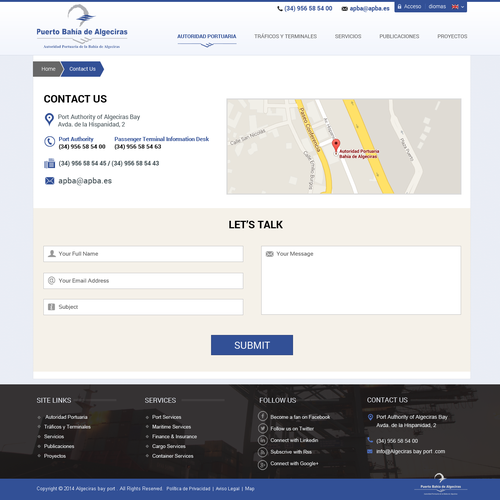The image size is (500, 500).
Task: Open Proyectos menu item
Action: pyautogui.click(x=452, y=36)
